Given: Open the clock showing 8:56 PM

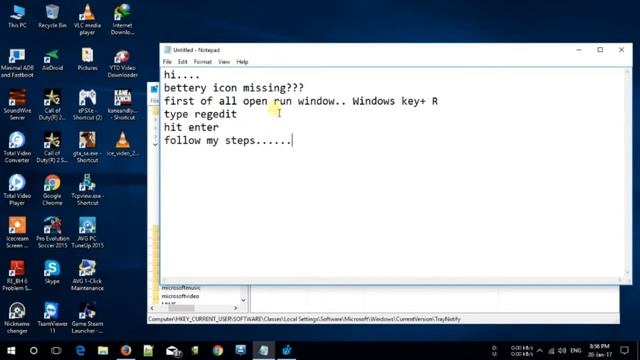Looking at the screenshot, I should pyautogui.click(x=600, y=351).
